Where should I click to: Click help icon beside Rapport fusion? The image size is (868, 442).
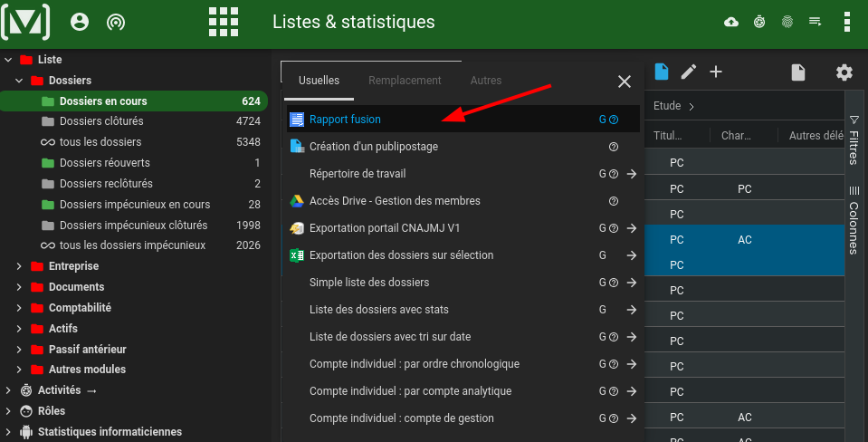pos(614,120)
